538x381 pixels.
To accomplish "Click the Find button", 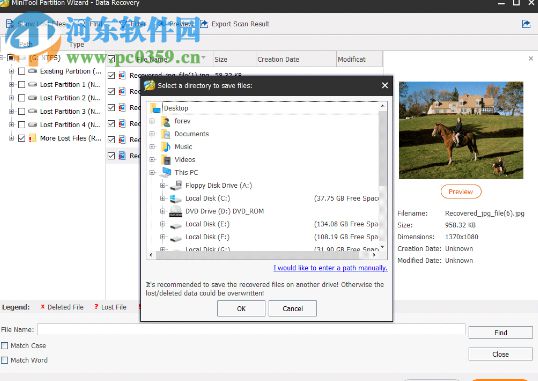I will [x=500, y=332].
